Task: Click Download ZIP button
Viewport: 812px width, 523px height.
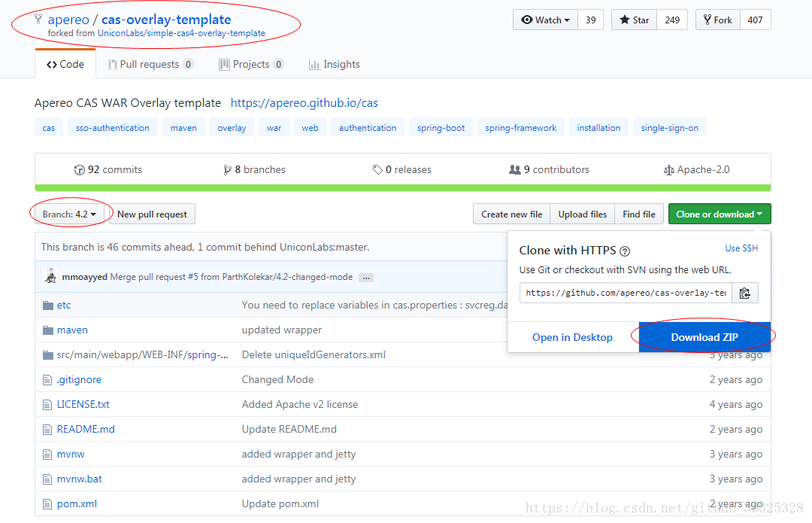Action: (704, 337)
